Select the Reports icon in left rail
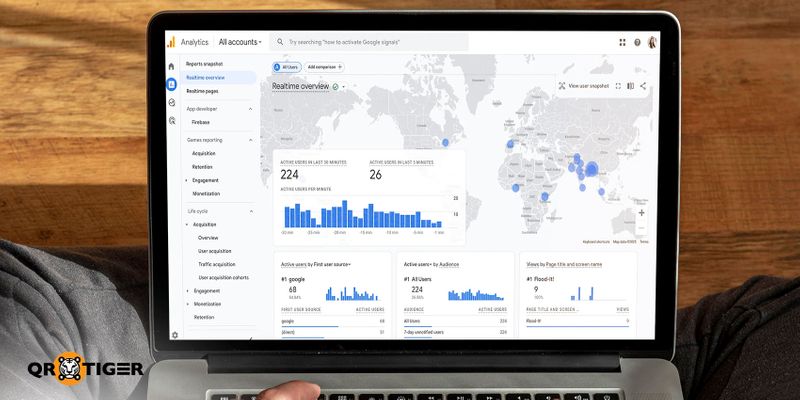The image size is (800, 400). [x=171, y=84]
